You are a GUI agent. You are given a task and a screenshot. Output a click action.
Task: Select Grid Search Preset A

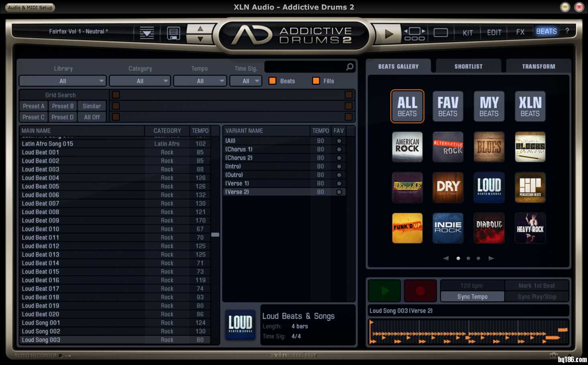(x=34, y=106)
